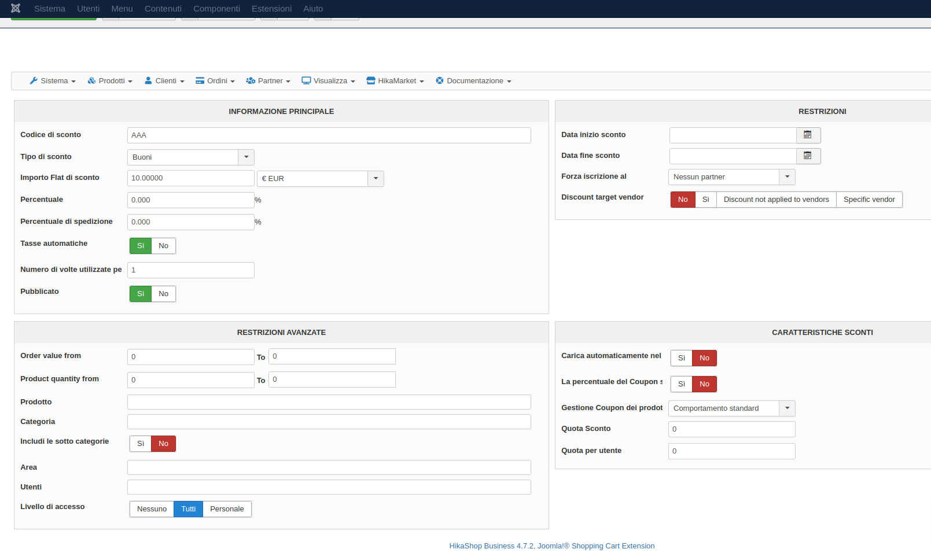Viewport: 931px width, 560px height.
Task: Open the Componenti top menu
Action: click(x=216, y=9)
